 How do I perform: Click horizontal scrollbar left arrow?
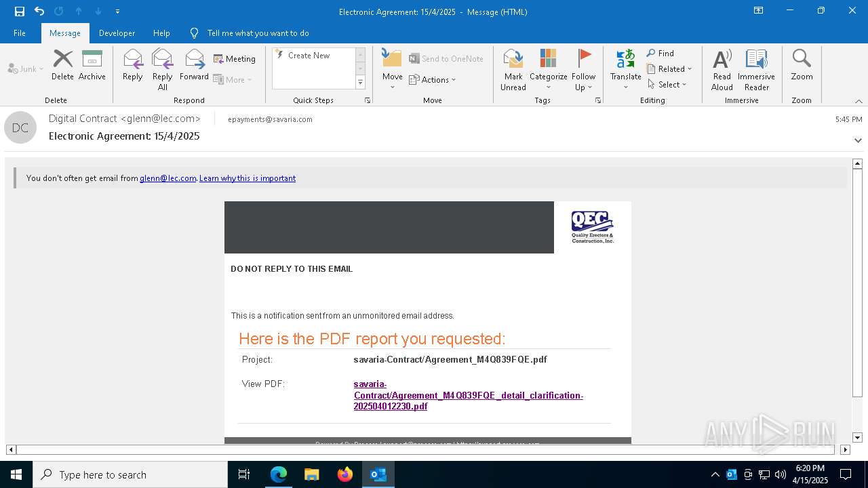click(11, 449)
